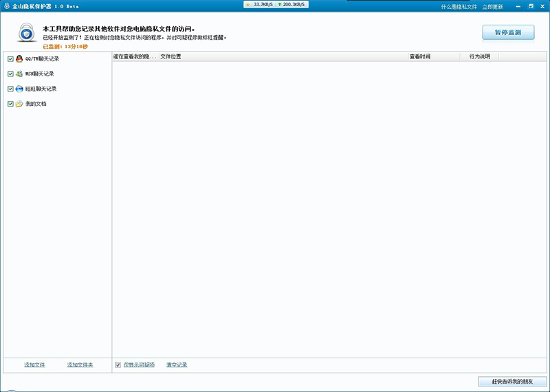Click the 赶快告诉我的朋友 button
Viewport: 550px width, 392px height.
(x=512, y=382)
